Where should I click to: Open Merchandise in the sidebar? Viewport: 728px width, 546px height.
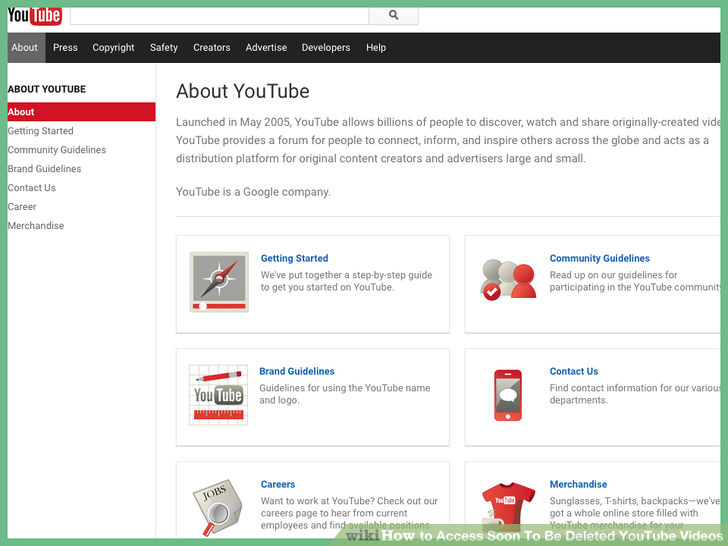(36, 226)
